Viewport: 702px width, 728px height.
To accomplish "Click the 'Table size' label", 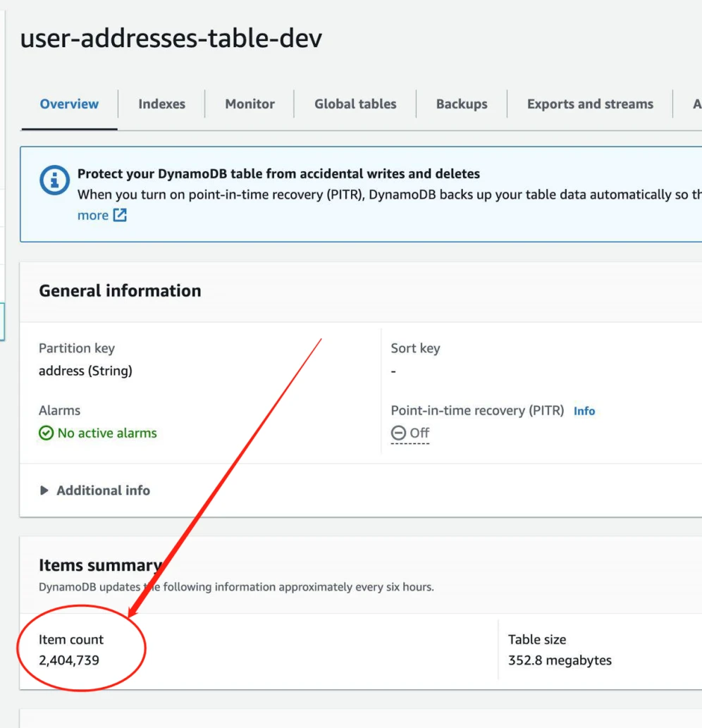I will 536,639.
